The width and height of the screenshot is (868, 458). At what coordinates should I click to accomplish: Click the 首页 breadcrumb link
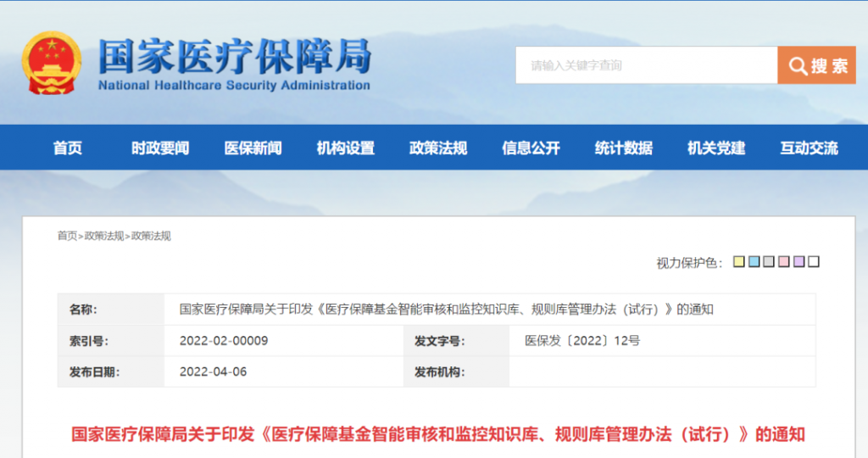pyautogui.click(x=67, y=236)
